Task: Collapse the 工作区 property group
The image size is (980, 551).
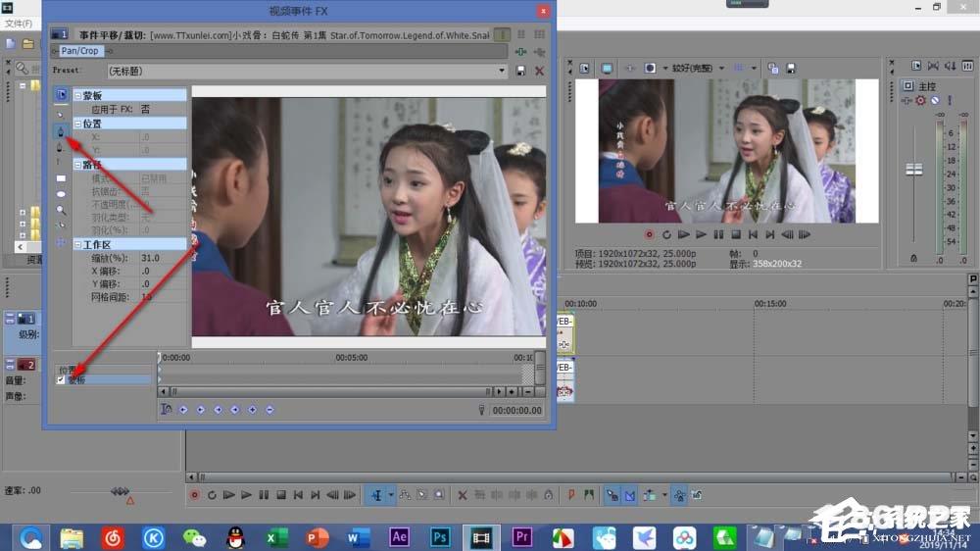Action: click(x=78, y=244)
